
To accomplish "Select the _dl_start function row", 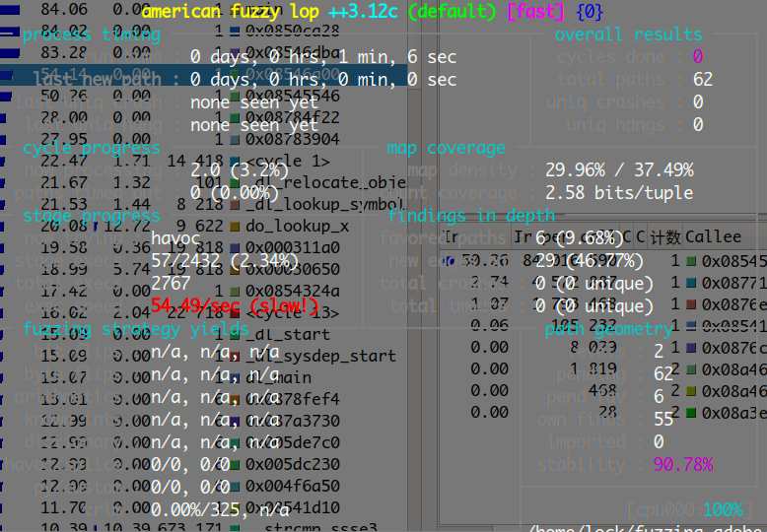I will pos(203,334).
